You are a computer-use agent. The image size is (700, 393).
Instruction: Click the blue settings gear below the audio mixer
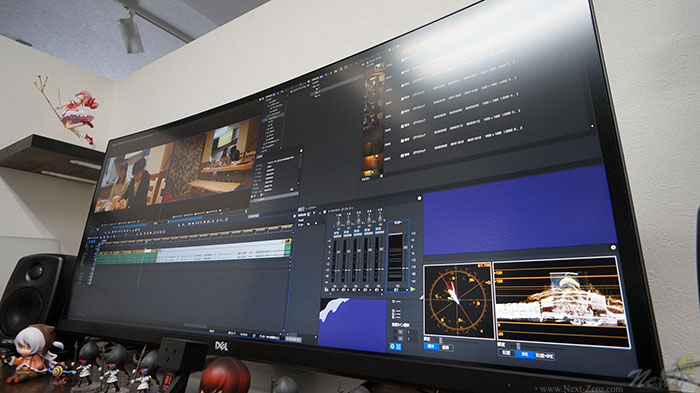tap(392, 347)
